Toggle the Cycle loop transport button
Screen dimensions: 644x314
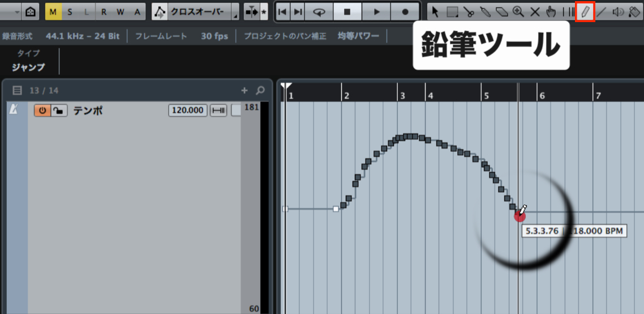point(319,12)
